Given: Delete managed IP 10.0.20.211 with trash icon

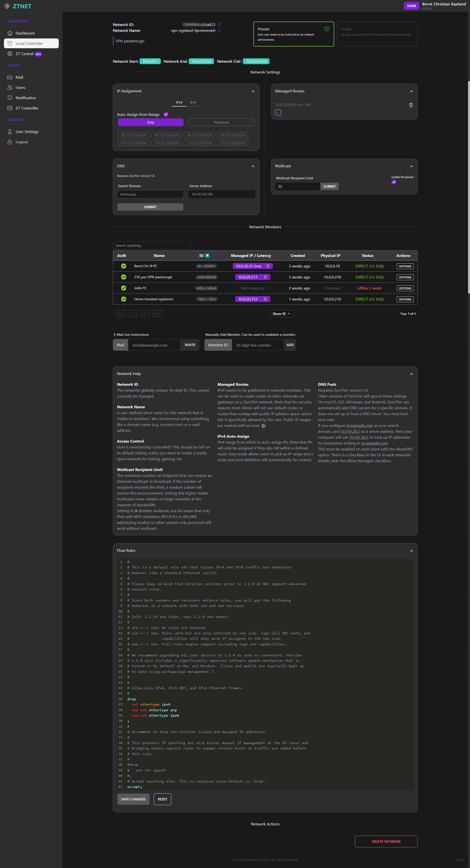Looking at the screenshot, I should (266, 277).
